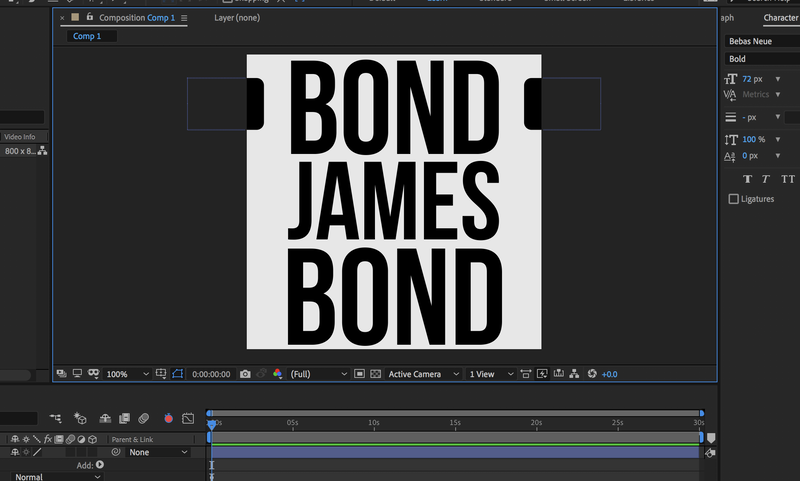
Task: Open the Graph Editor icon
Action: (x=188, y=418)
